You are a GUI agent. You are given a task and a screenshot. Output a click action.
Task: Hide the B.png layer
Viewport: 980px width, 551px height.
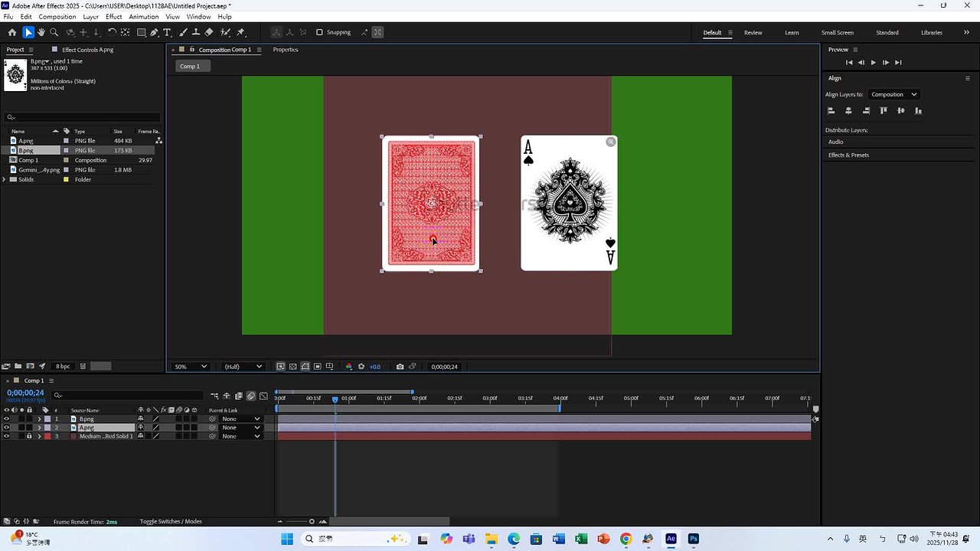[x=6, y=419]
